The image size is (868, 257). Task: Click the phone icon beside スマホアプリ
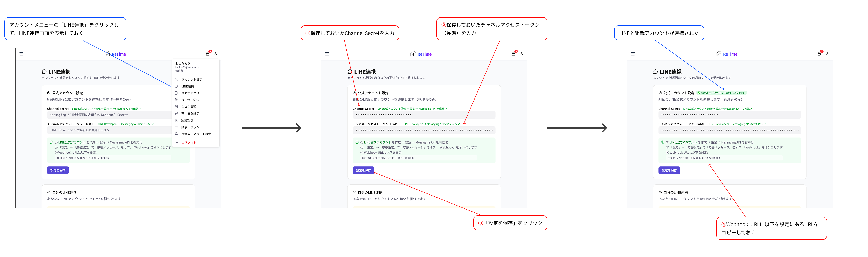tap(176, 93)
